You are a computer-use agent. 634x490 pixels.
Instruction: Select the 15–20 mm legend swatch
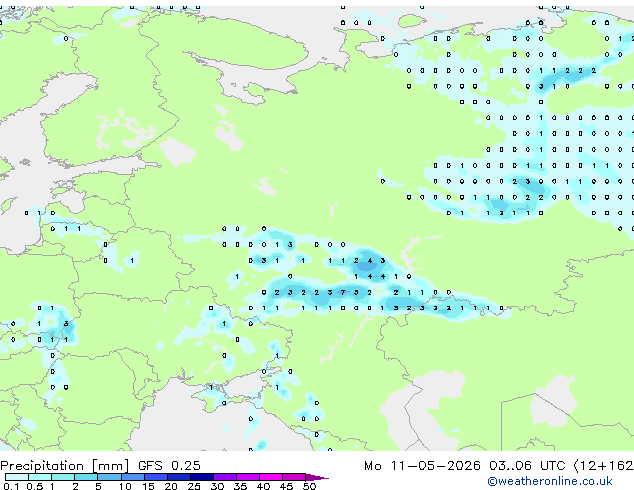click(x=155, y=477)
